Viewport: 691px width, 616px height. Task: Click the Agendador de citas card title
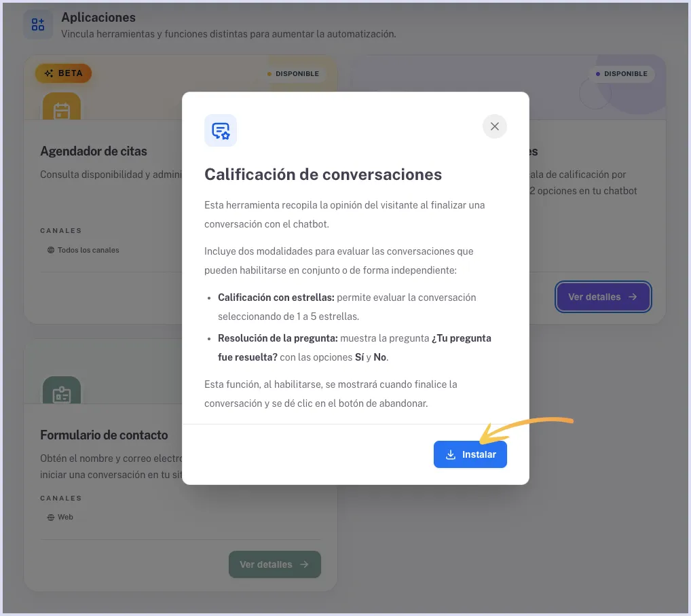pos(94,151)
